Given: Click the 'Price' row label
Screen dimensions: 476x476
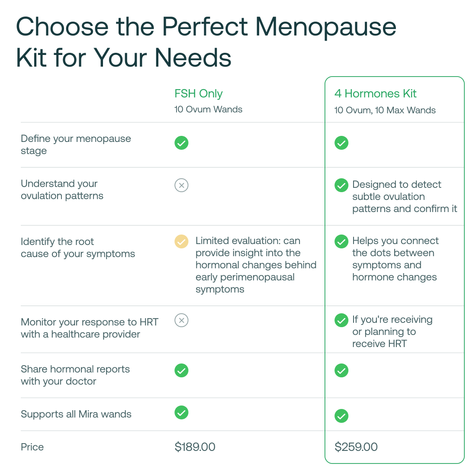Looking at the screenshot, I should click(x=32, y=447).
